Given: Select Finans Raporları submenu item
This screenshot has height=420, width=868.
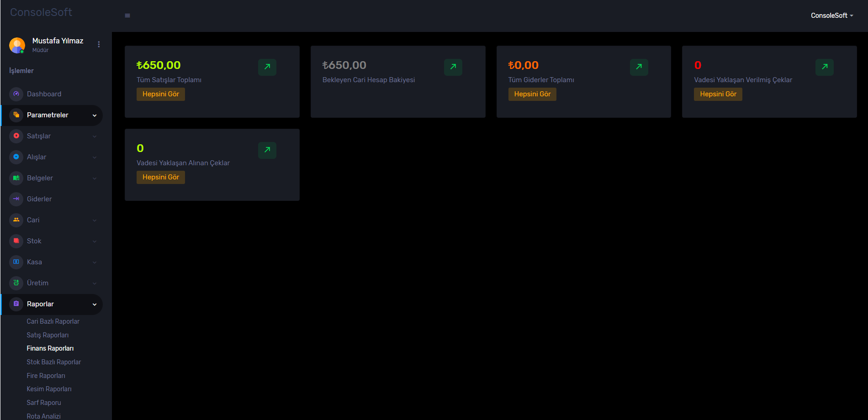Looking at the screenshot, I should tap(50, 348).
